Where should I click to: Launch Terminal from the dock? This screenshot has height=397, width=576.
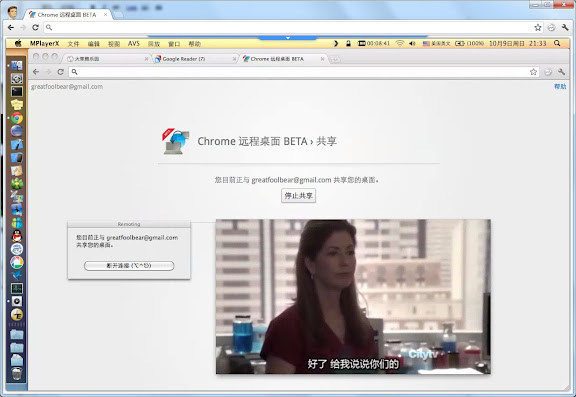click(17, 91)
